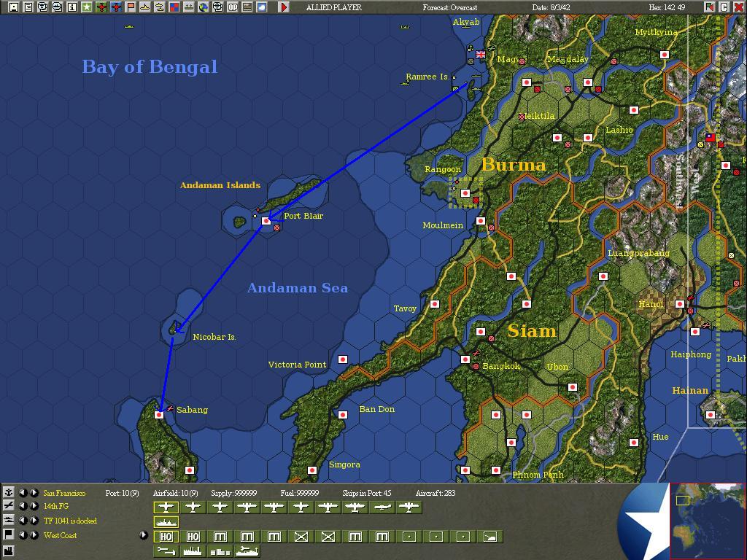Select the Japanese base marker at Rangoon
The height and width of the screenshot is (560, 747).
[x=465, y=192]
